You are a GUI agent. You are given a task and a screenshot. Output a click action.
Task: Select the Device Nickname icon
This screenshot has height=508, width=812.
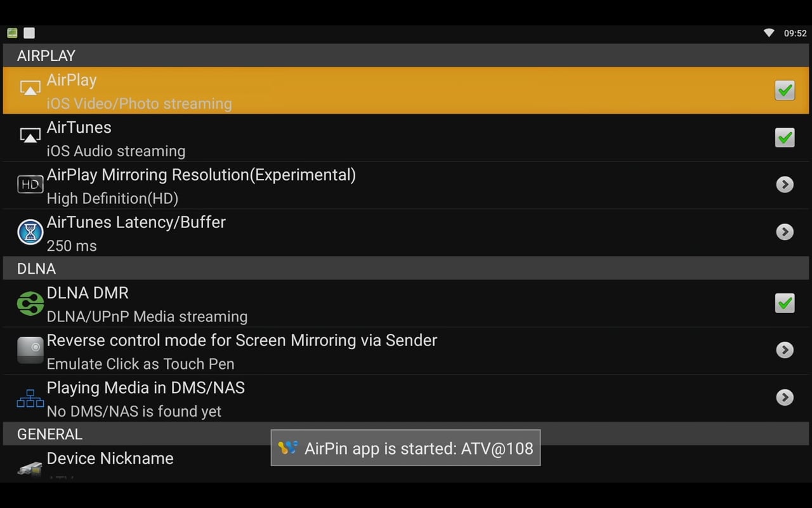pos(30,468)
